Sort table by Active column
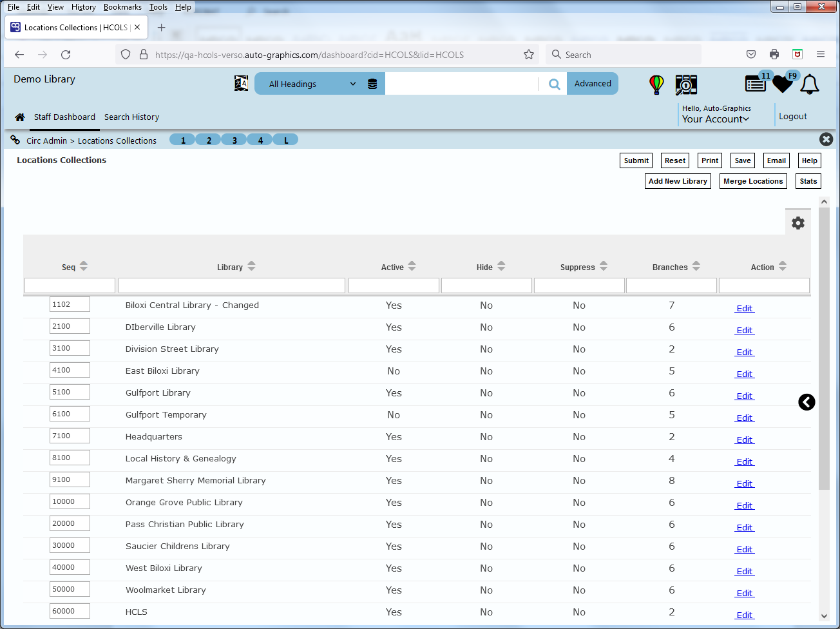Image resolution: width=840 pixels, height=629 pixels. click(412, 267)
